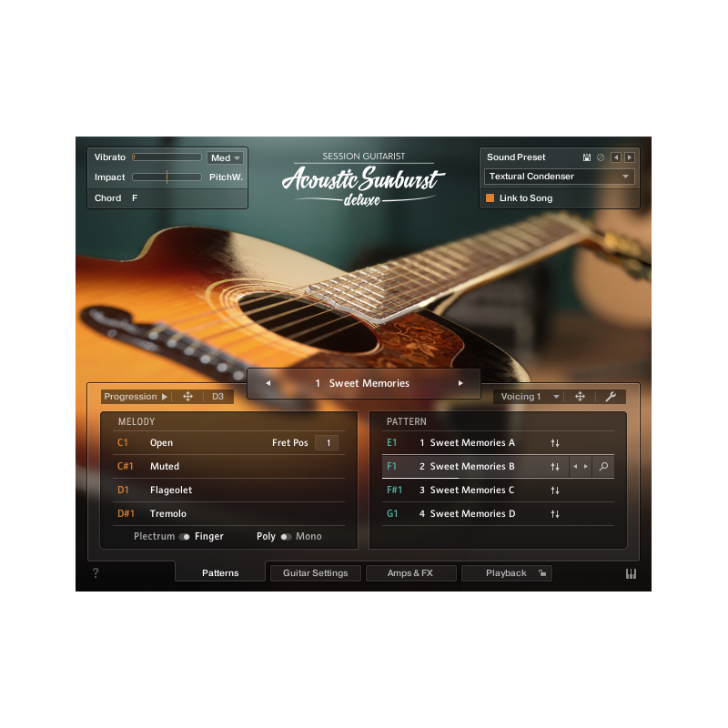Image resolution: width=728 pixels, height=728 pixels.
Task: Click the D3 key field
Action: coord(217,397)
